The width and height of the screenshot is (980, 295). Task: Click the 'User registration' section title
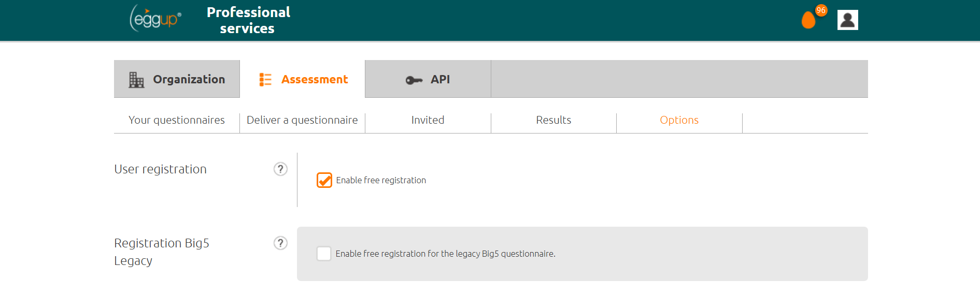(x=160, y=169)
